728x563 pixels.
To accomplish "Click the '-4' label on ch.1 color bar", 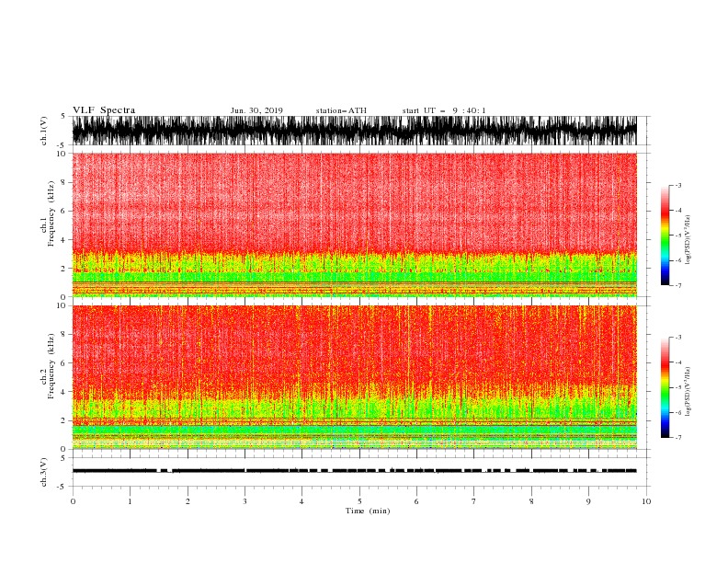I will (677, 211).
